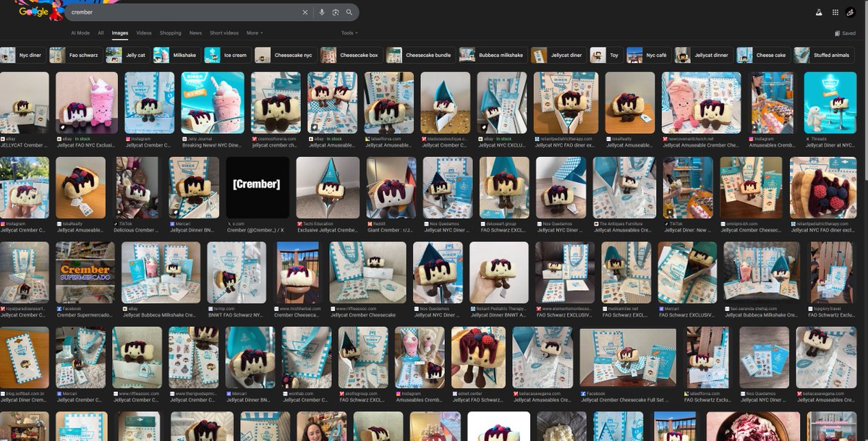Viewport: 868px width, 441px height.
Task: Filter by the Cheesecake box chip
Action: pyautogui.click(x=351, y=55)
